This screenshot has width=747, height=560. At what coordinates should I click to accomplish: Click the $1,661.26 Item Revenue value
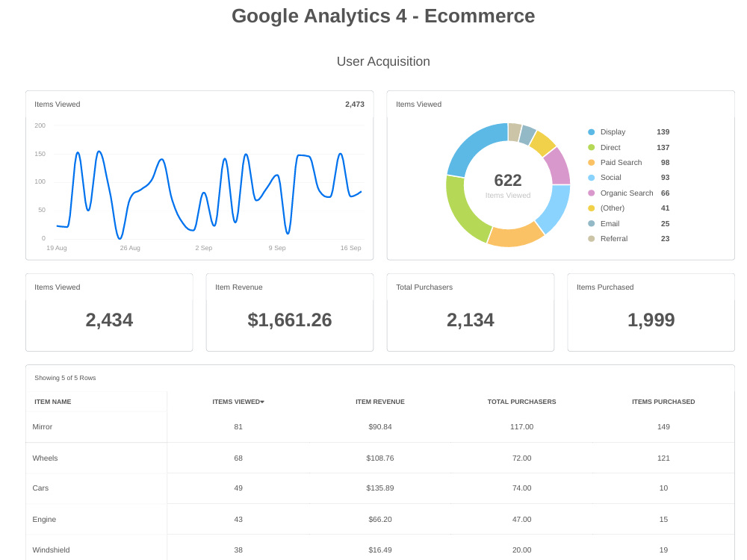tap(290, 320)
